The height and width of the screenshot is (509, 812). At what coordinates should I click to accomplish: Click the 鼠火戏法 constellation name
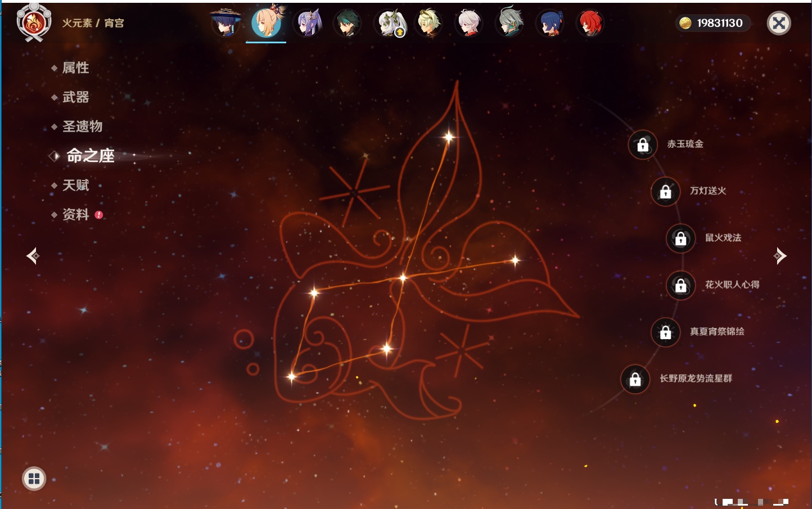[x=723, y=237]
